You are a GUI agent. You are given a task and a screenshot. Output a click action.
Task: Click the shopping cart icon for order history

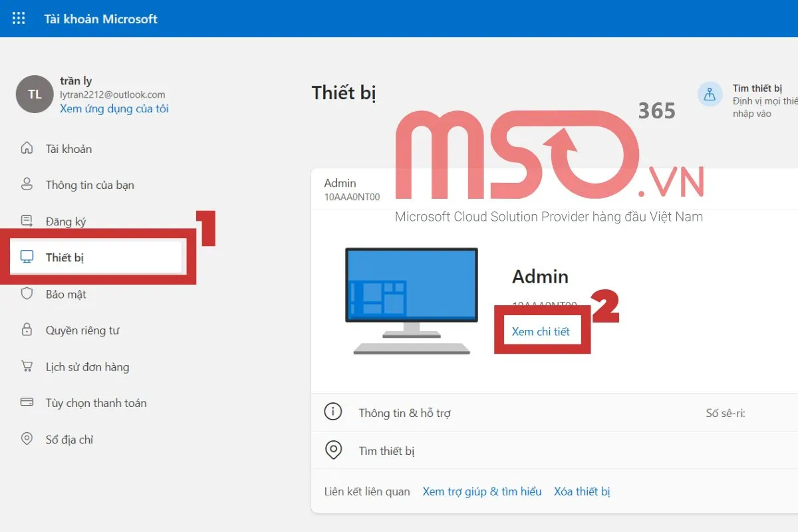(27, 366)
